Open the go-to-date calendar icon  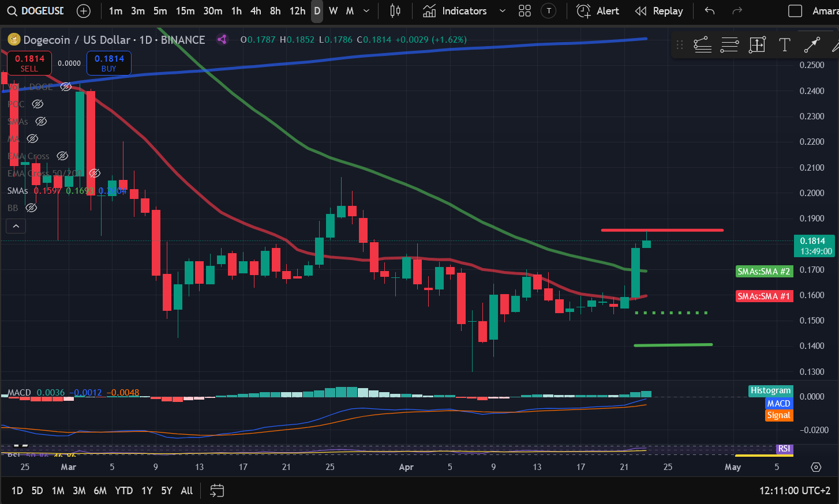[x=217, y=491]
